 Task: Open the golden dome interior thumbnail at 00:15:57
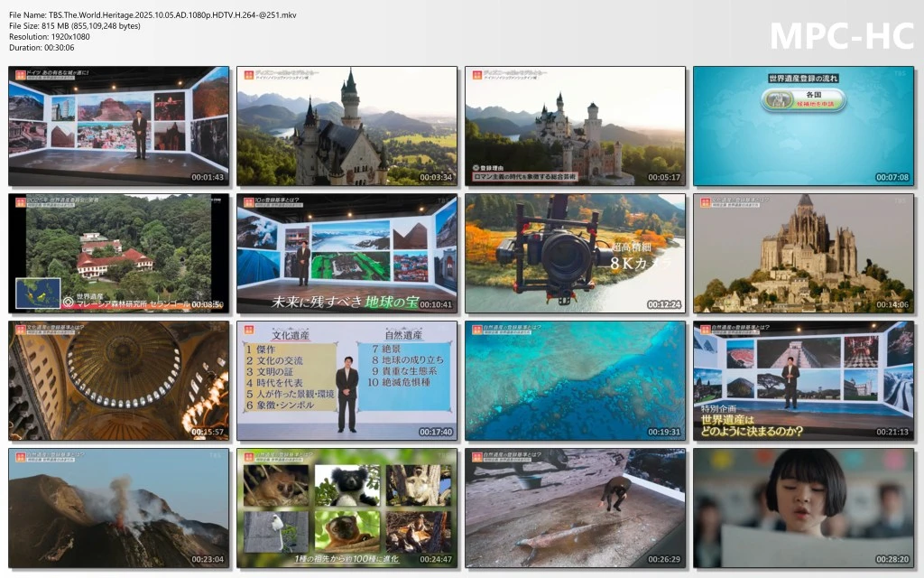119,380
